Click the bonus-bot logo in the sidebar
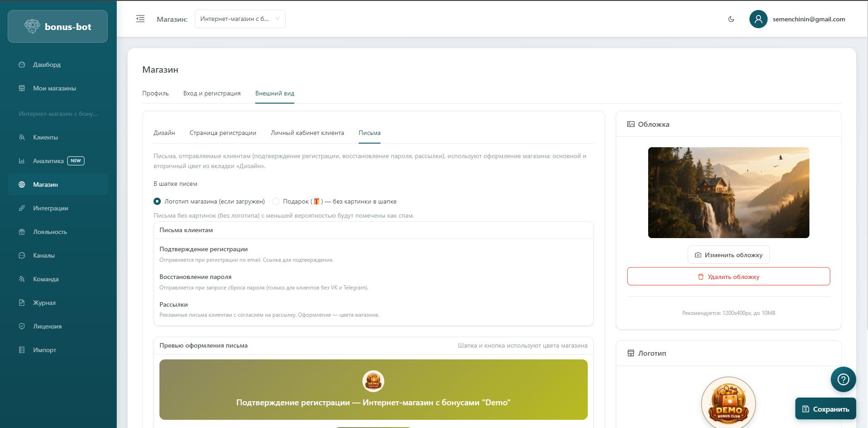The width and height of the screenshot is (868, 428). (58, 27)
